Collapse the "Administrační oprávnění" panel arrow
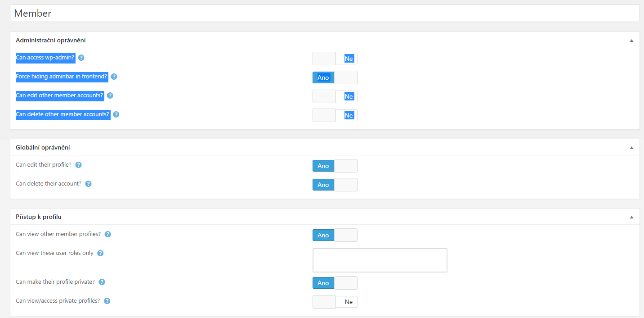This screenshot has height=318, width=644. tap(631, 41)
